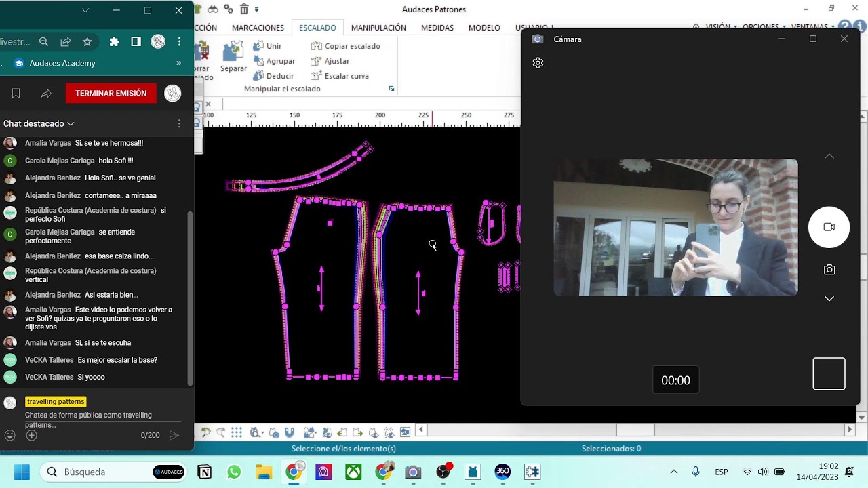Open the gears settings icon in quick access
868x488 pixels.
coord(229,9)
